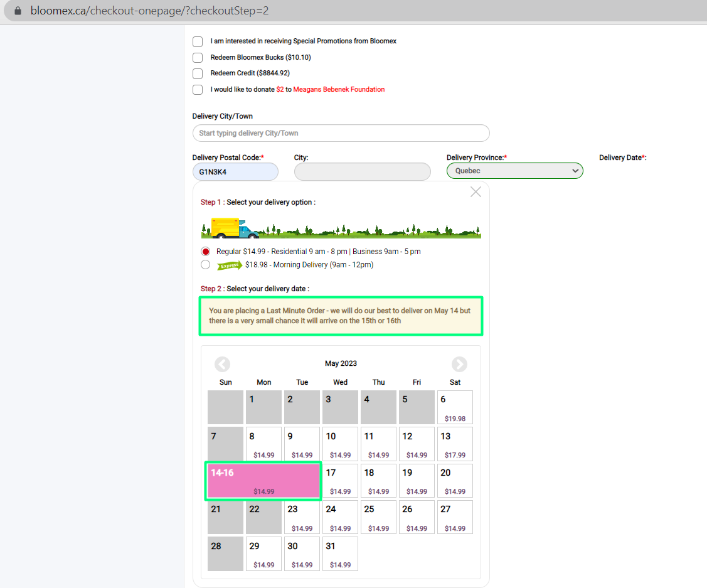Image resolution: width=707 pixels, height=588 pixels.
Task: Click the City field
Action: (x=363, y=172)
